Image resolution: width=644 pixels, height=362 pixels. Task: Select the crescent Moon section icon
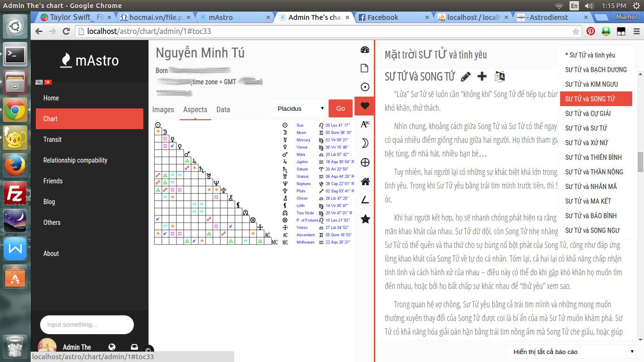[x=364, y=144]
